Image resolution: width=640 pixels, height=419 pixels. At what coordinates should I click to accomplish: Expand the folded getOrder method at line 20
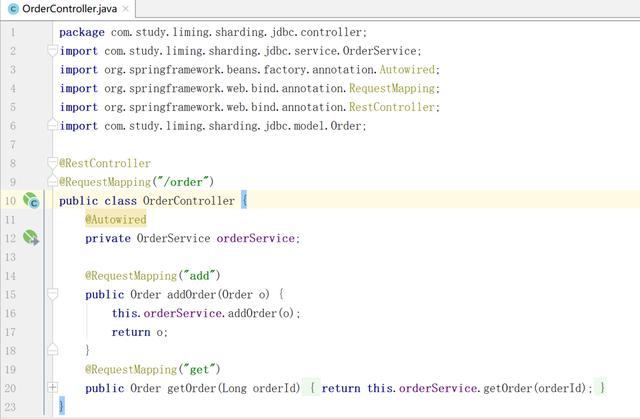coord(52,387)
